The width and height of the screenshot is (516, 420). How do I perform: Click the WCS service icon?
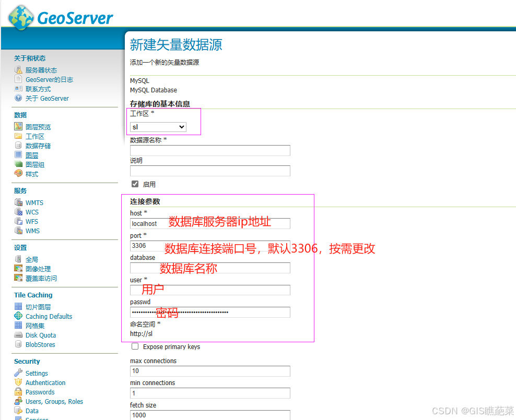click(x=18, y=212)
